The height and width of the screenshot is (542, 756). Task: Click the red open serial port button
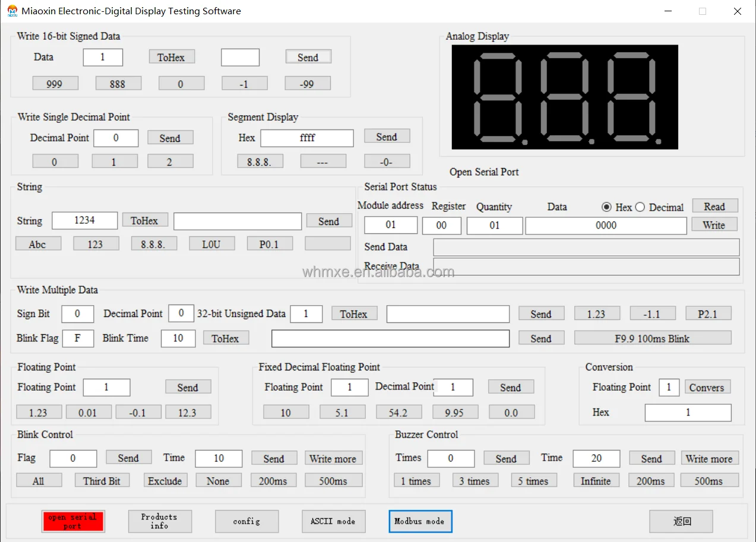click(73, 521)
